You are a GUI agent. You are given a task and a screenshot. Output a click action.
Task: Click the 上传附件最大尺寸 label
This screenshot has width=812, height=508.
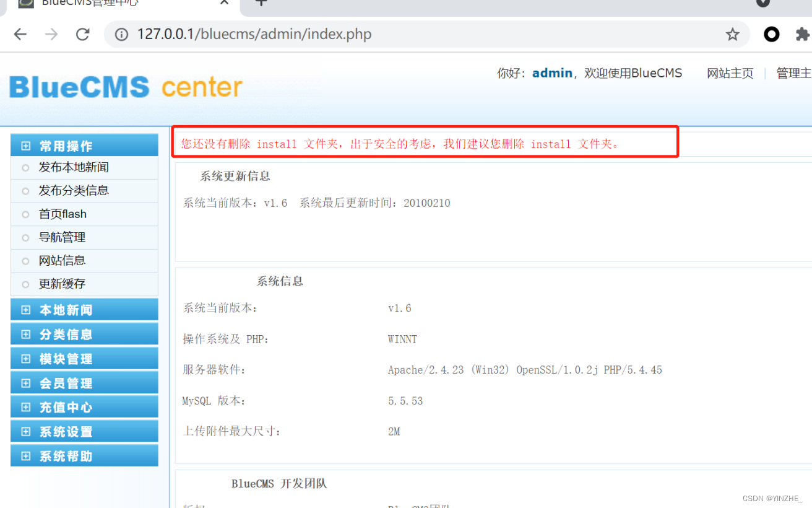coord(232,431)
